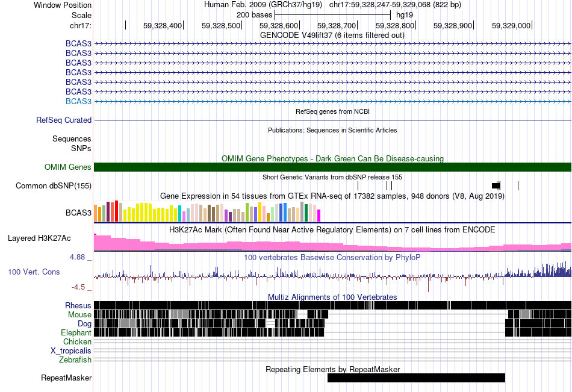The height and width of the screenshot is (392, 572).
Task: Click the Rhesus alignment label
Action: pos(78,306)
